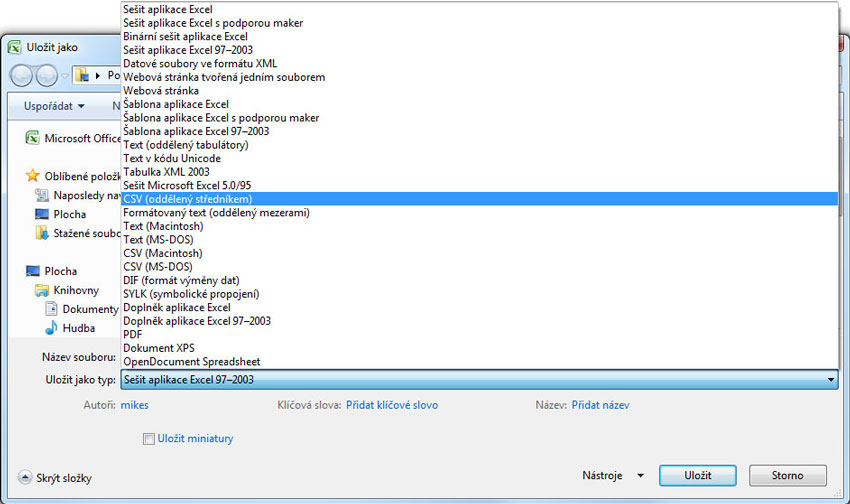
Task: Click the Excel icon in dialog title bar
Action: 15,47
